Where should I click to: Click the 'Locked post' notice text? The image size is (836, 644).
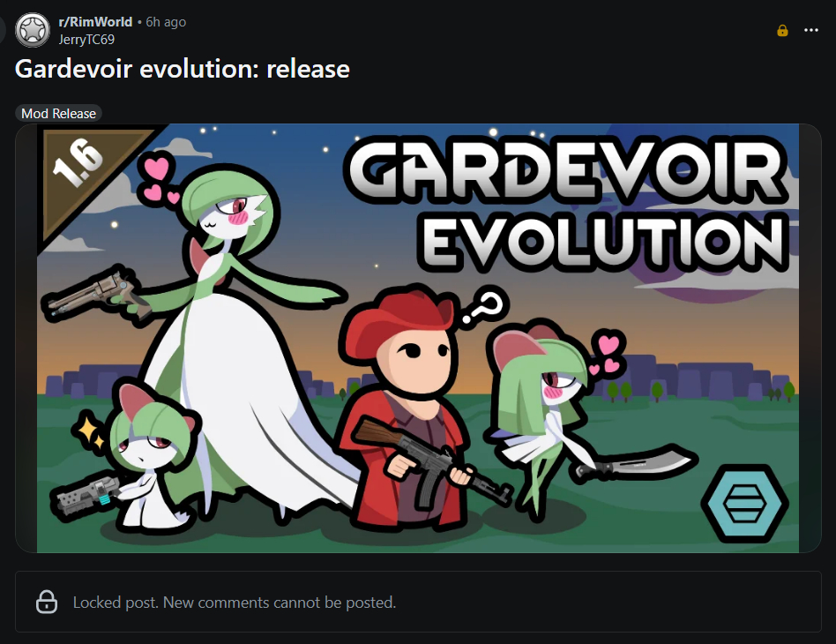[234, 603]
